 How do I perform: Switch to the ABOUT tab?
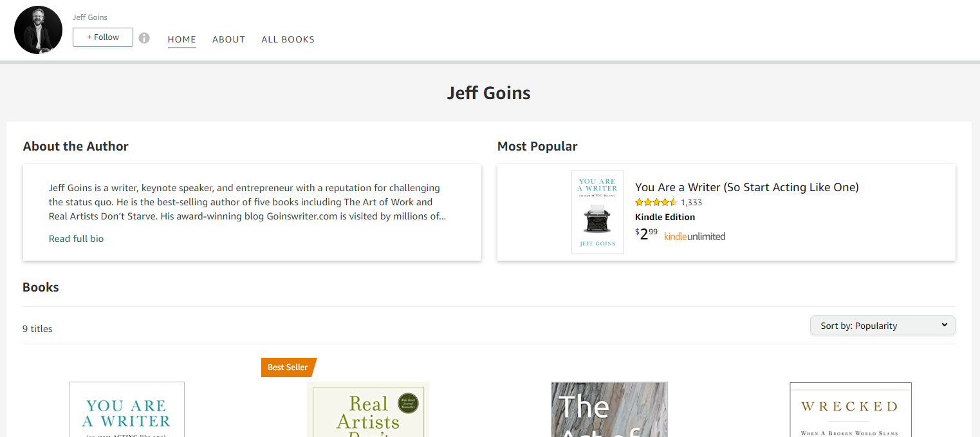tap(228, 39)
